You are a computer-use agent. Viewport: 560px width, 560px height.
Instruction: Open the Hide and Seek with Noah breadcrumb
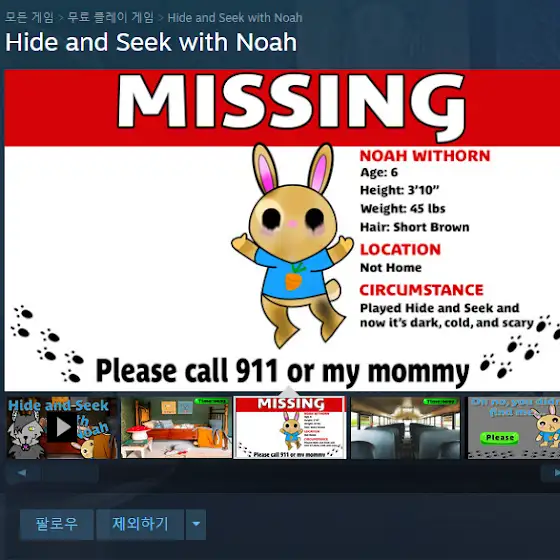click(235, 18)
